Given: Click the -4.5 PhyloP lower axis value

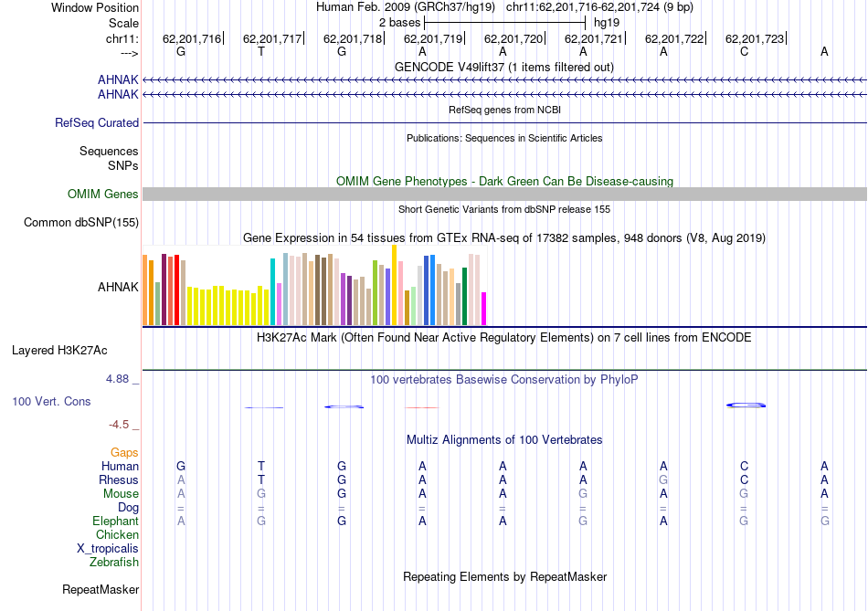Looking at the screenshot, I should click(x=119, y=425).
